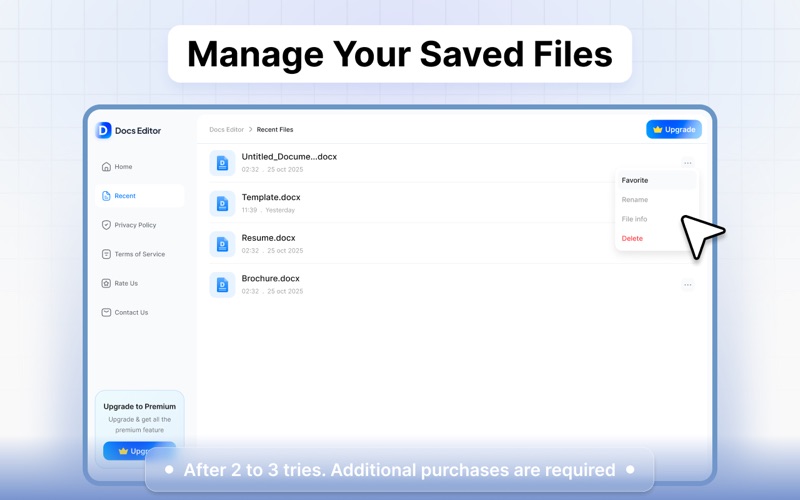The image size is (800, 500).
Task: Click Docs Editor breadcrumb link
Action: click(227, 130)
